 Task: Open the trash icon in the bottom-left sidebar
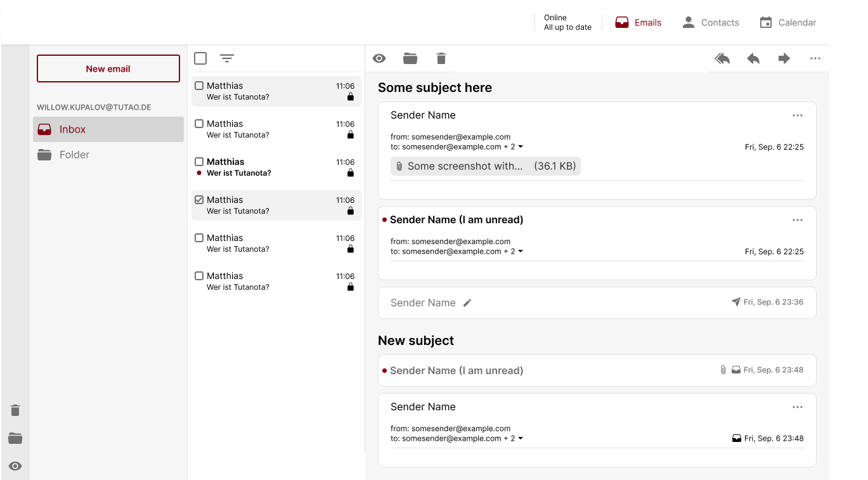15,410
